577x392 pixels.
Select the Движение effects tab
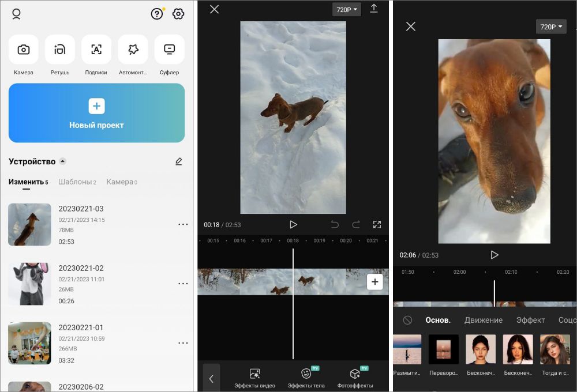point(484,320)
